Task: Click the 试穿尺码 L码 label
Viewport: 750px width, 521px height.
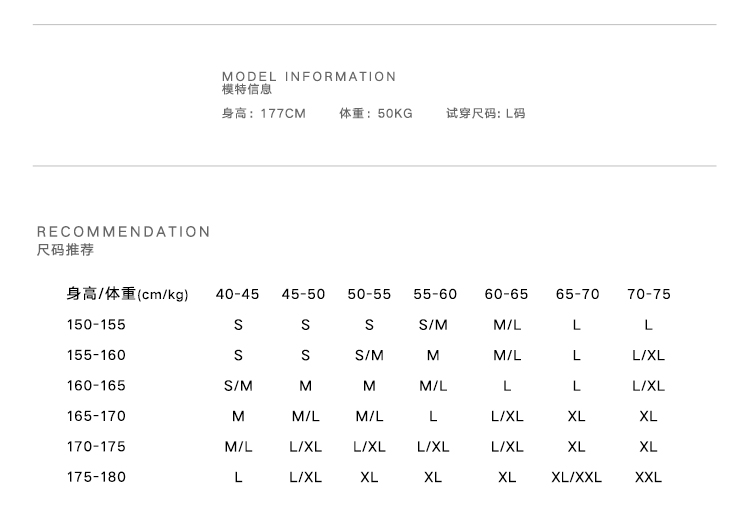Action: tap(485, 113)
